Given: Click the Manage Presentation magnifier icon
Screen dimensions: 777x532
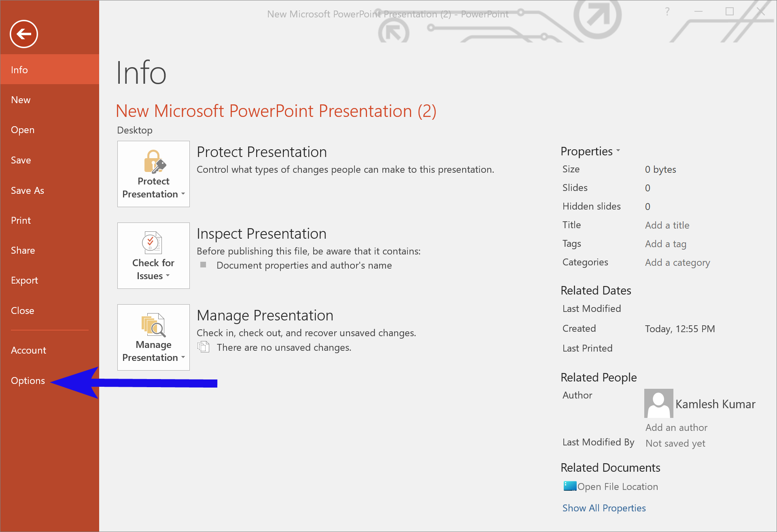Looking at the screenshot, I should (153, 325).
